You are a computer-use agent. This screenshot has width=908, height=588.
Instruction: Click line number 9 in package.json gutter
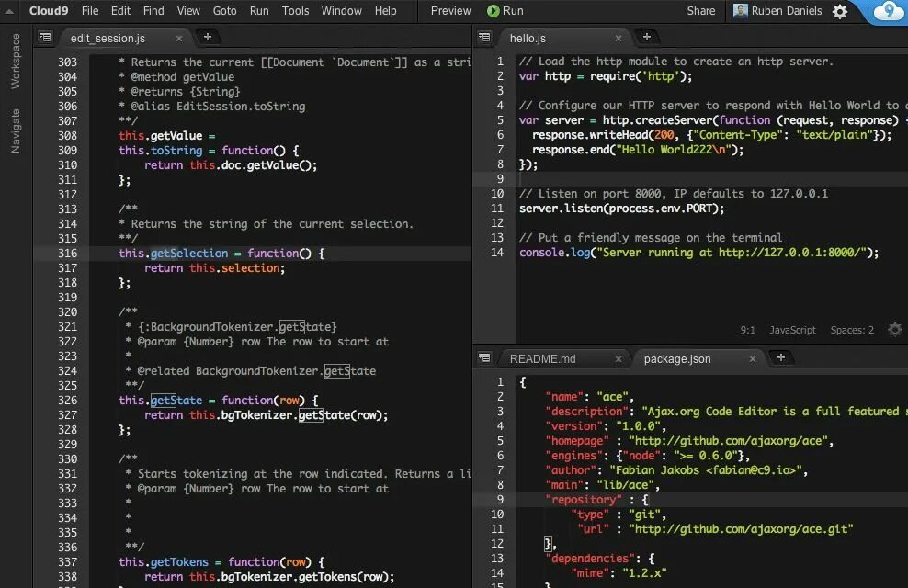(500, 500)
